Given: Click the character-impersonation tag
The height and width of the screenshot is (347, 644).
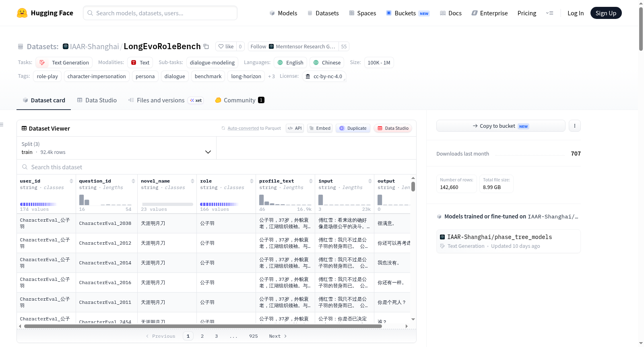Looking at the screenshot, I should (97, 76).
